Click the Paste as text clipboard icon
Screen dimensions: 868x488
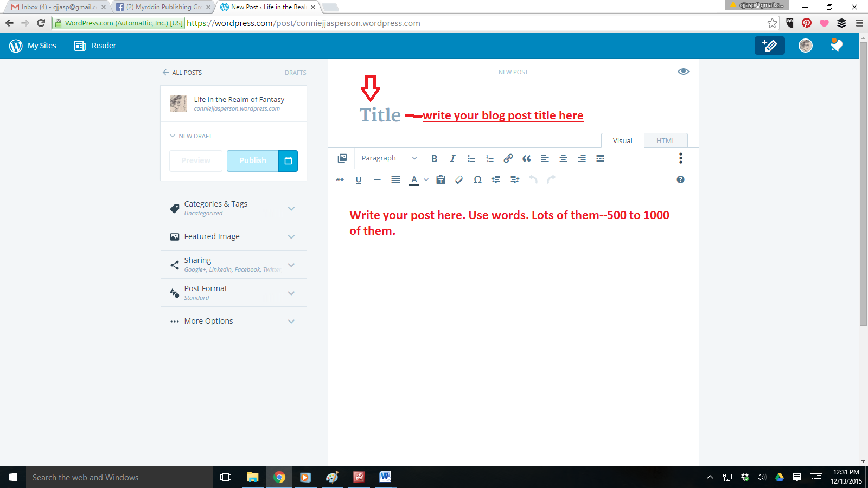point(441,180)
